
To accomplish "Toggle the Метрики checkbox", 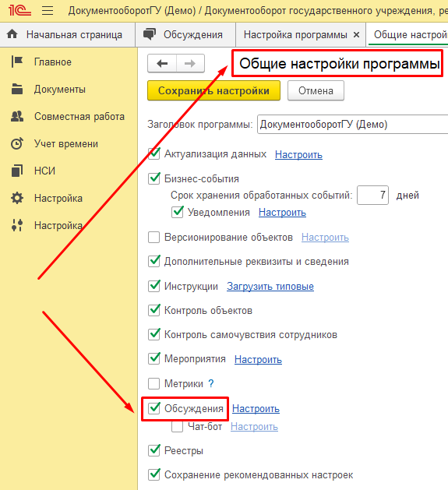I will [x=153, y=383].
